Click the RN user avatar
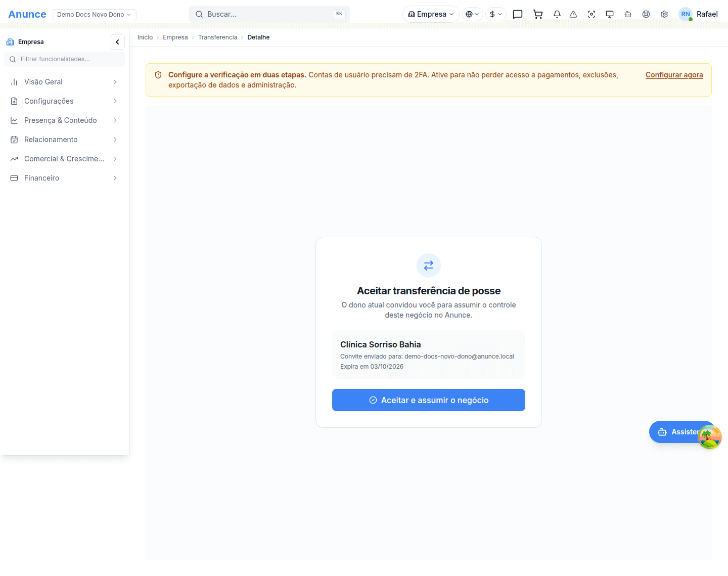This screenshot has width=728, height=576. click(x=686, y=14)
